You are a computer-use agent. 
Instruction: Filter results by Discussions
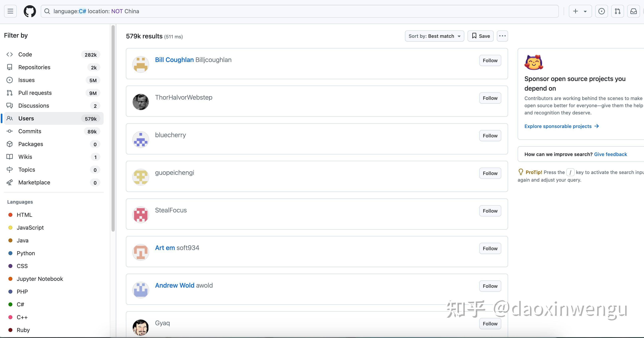[54, 106]
